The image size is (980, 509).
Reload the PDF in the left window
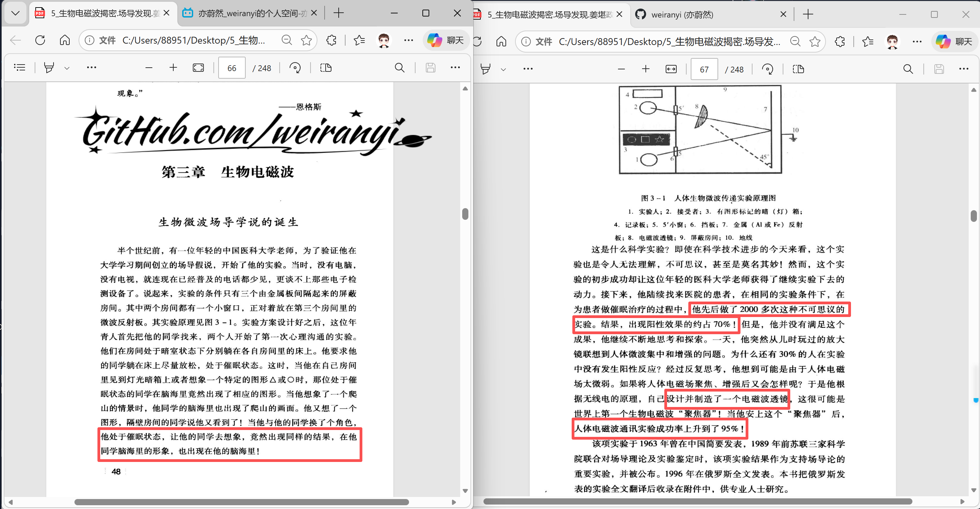(40, 40)
